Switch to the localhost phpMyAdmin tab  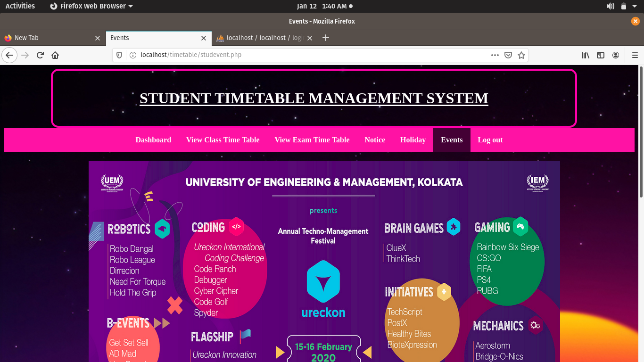point(265,38)
